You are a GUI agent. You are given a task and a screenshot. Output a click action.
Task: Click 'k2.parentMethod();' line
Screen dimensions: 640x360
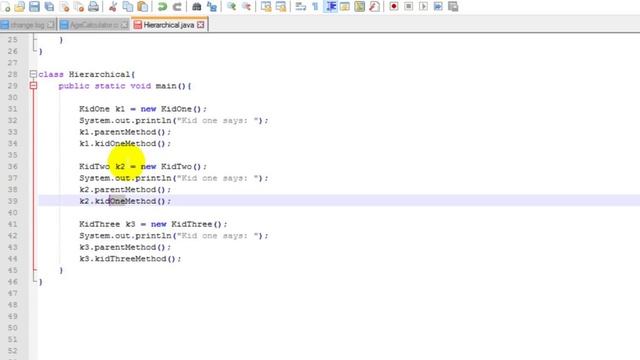pos(125,189)
